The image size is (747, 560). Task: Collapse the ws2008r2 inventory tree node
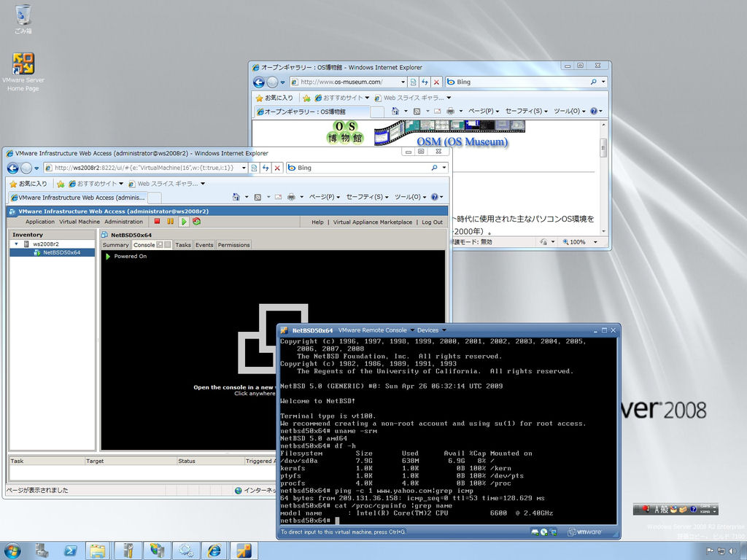pyautogui.click(x=16, y=244)
